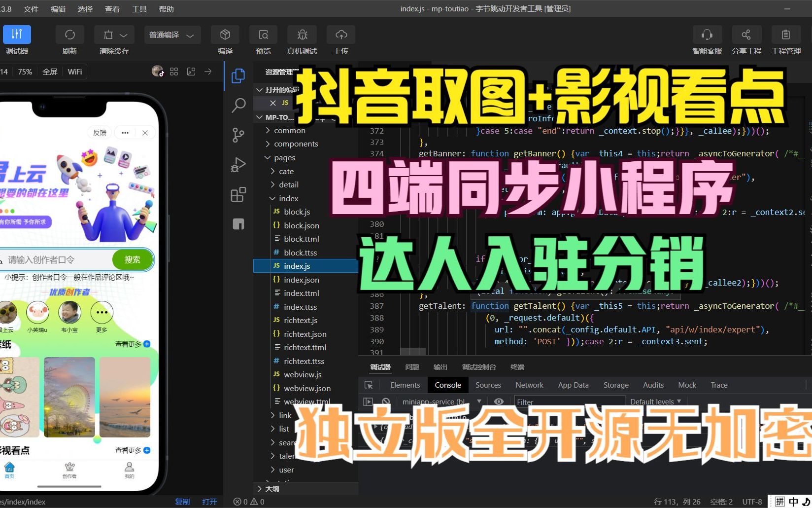
Task: Open the 编辑 menu
Action: click(58, 9)
